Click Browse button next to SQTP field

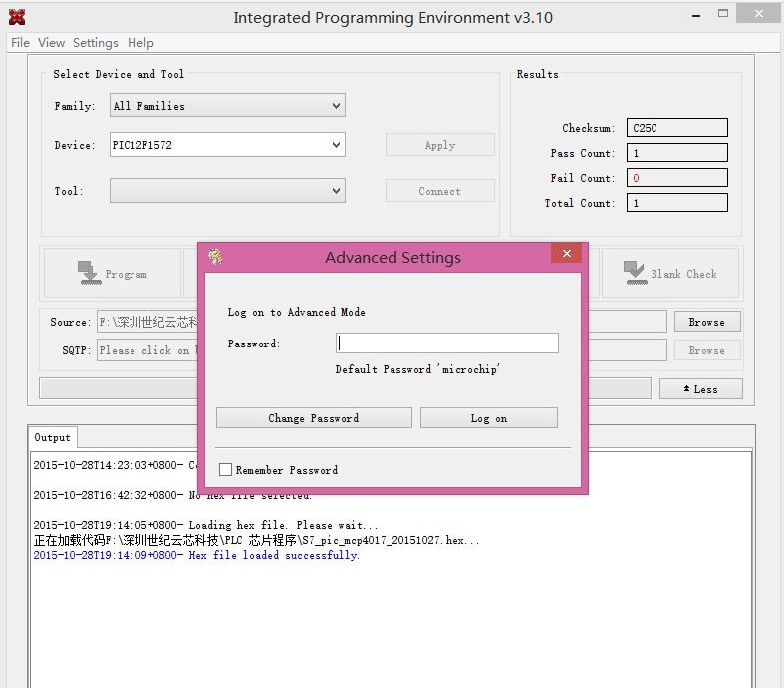coord(707,350)
